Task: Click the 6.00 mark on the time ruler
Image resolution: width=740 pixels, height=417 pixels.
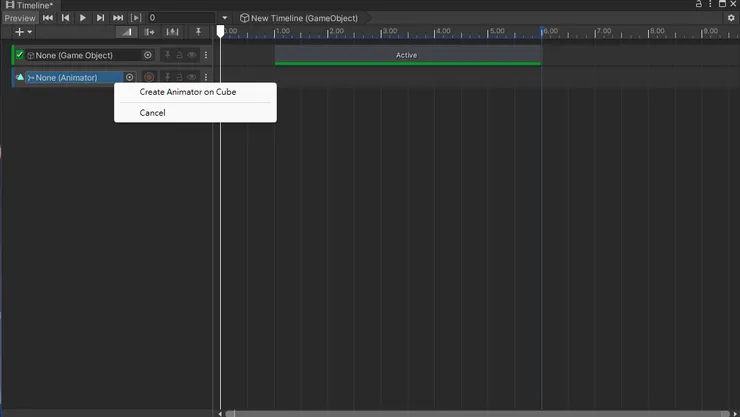Action: click(x=550, y=31)
